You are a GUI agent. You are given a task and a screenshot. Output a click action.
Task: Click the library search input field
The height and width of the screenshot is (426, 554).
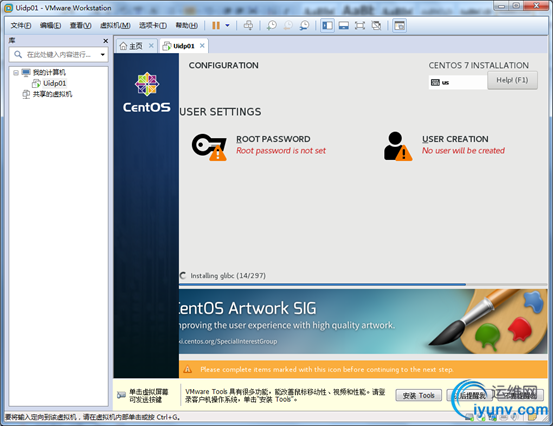tap(59, 54)
